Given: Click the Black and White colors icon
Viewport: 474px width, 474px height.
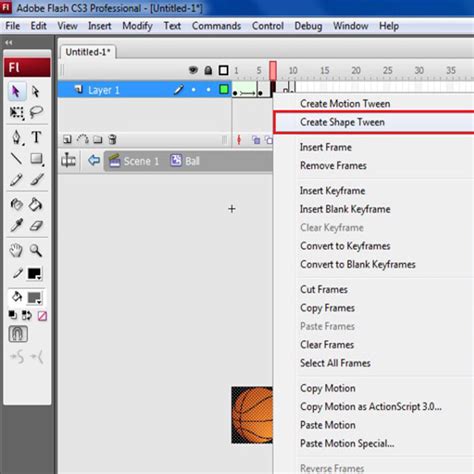Looking at the screenshot, I should pyautogui.click(x=12, y=315).
